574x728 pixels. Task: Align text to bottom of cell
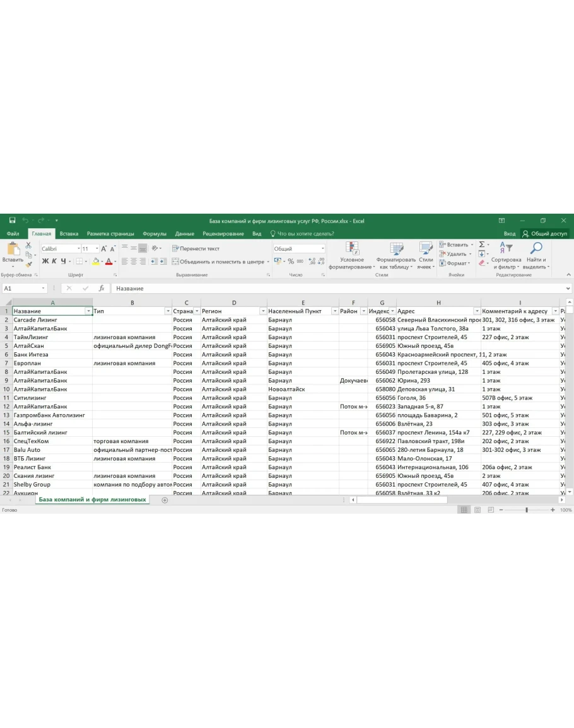coord(143,248)
